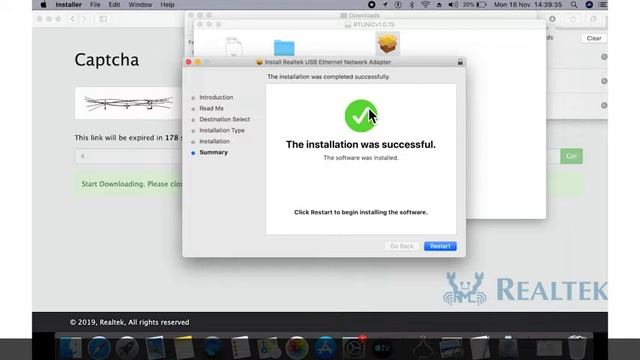
Task: Open the Window menu
Action: click(x=140, y=5)
